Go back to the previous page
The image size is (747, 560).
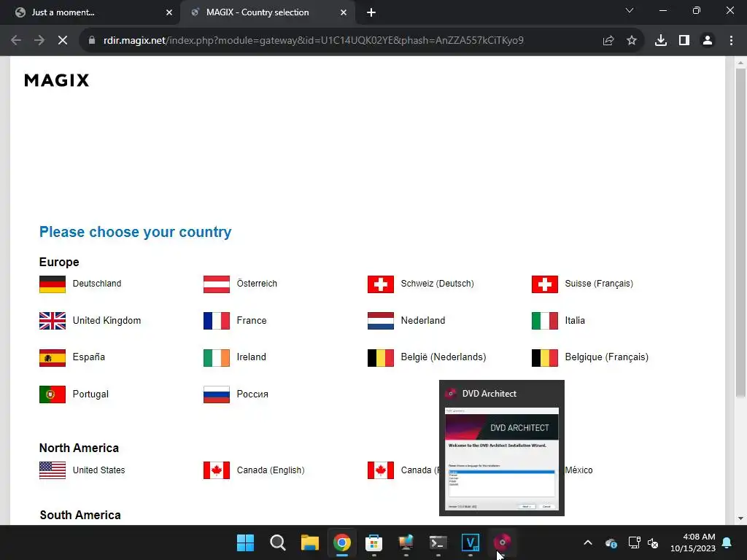[16, 41]
